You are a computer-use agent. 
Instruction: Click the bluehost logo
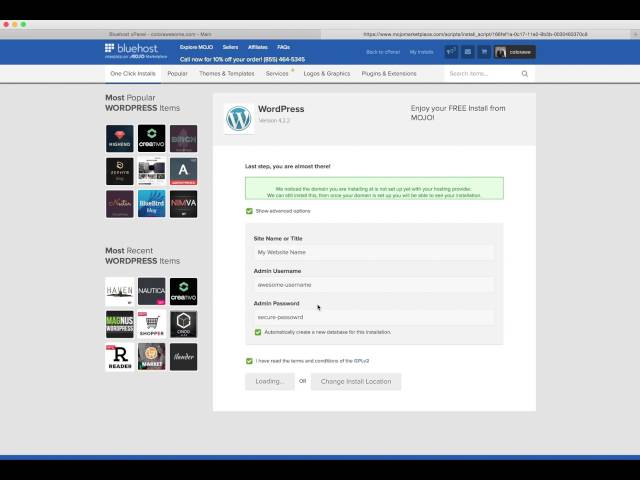coord(136,51)
